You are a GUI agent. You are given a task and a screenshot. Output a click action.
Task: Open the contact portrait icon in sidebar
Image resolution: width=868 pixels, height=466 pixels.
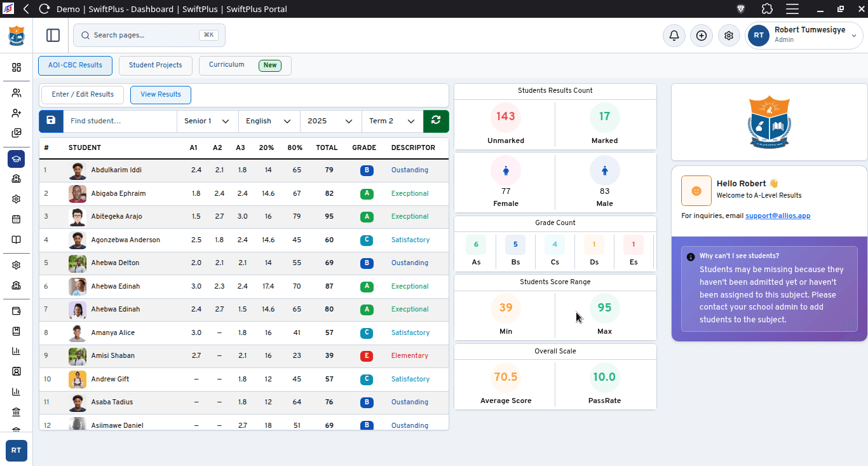click(x=17, y=371)
